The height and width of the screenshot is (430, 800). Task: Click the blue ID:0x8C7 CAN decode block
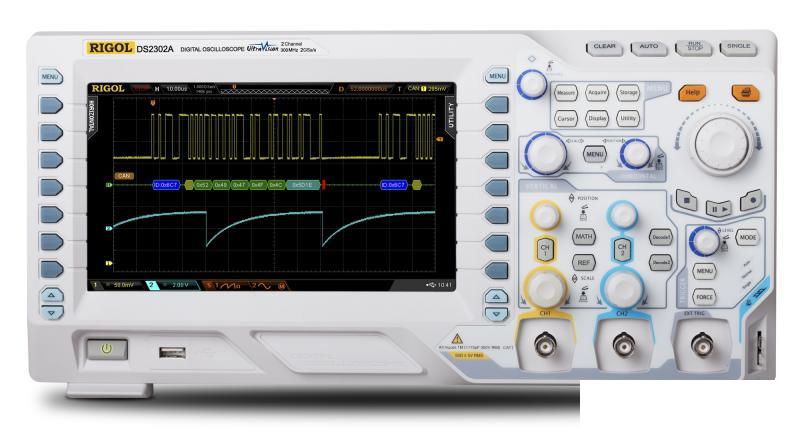(x=166, y=185)
